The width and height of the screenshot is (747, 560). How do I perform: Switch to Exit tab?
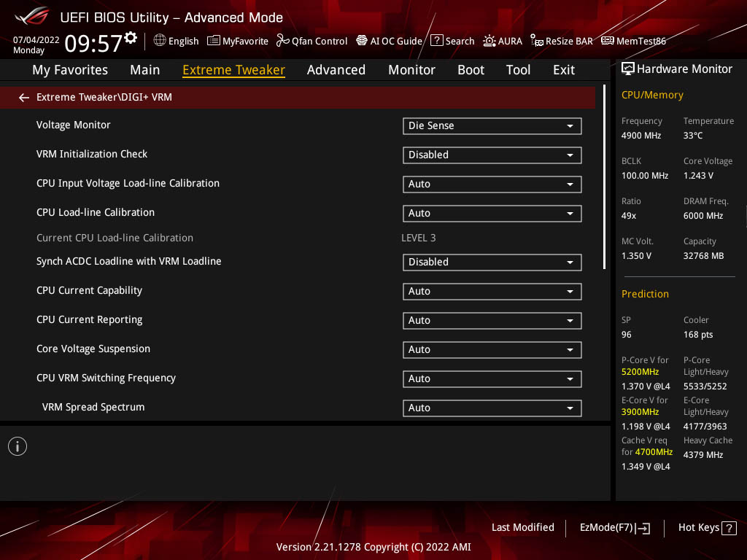564,70
